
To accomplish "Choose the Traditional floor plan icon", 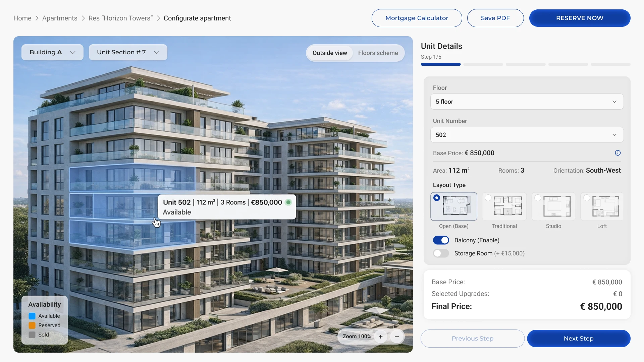I will point(504,206).
